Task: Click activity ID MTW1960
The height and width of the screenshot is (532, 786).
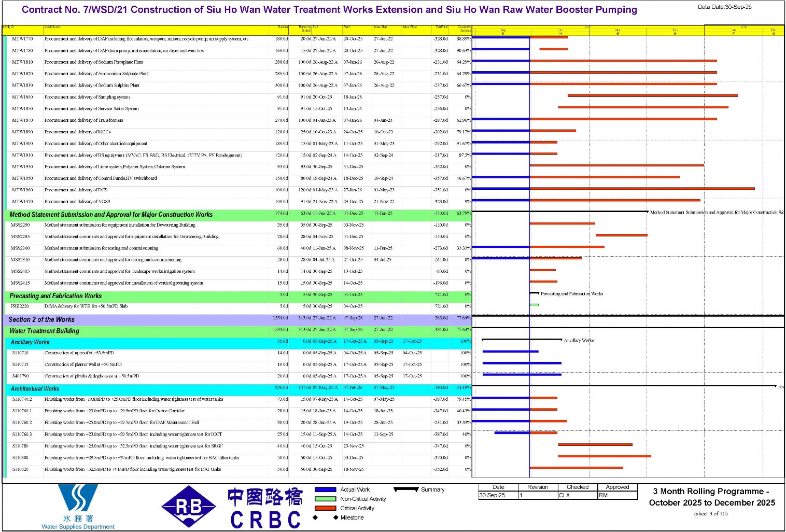Action: pyautogui.click(x=22, y=190)
